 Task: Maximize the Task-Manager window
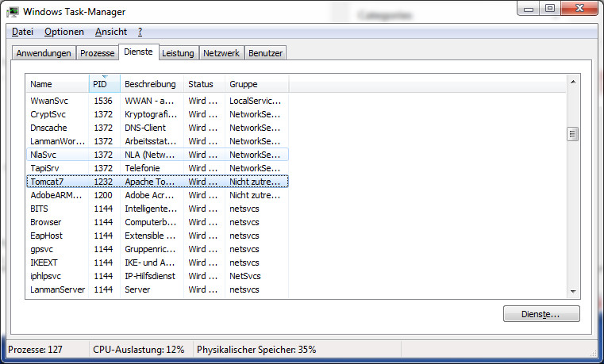(550, 9)
